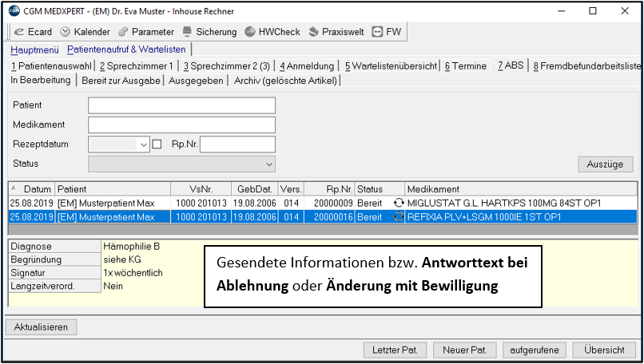This screenshot has height=364, width=644.
Task: Sort by the Rp.Nr. column header
Action: click(330, 189)
